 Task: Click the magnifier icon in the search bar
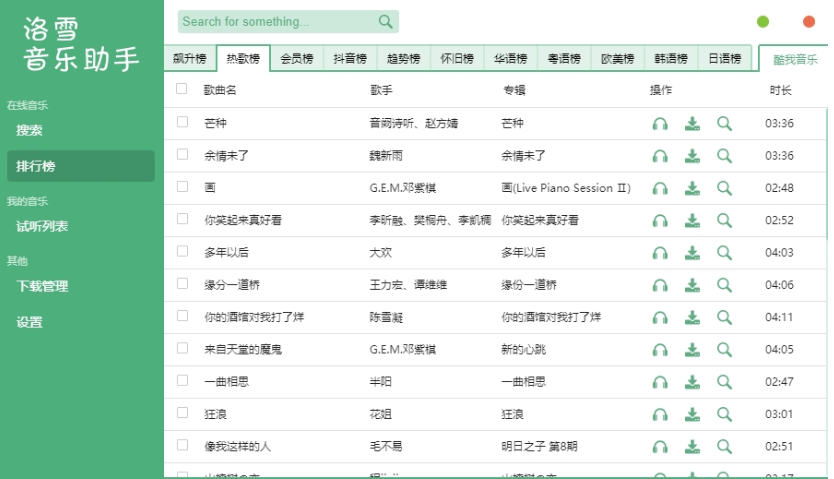point(386,21)
